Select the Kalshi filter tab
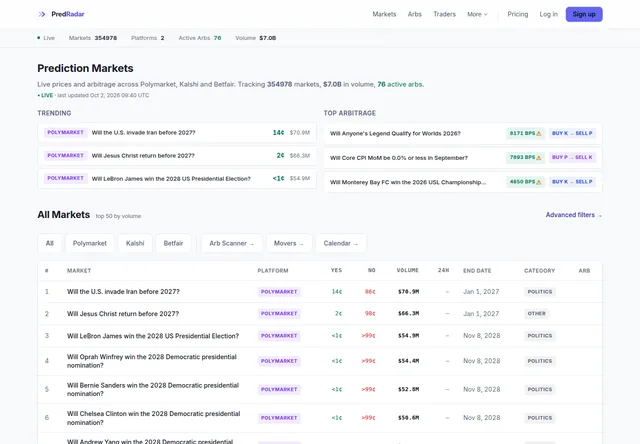The width and height of the screenshot is (640, 444). click(x=135, y=243)
